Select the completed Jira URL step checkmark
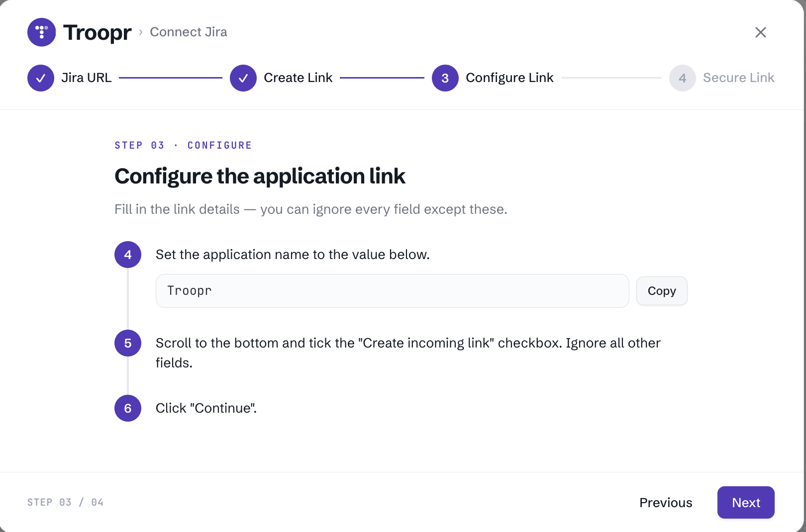This screenshot has width=806, height=532. click(x=41, y=78)
